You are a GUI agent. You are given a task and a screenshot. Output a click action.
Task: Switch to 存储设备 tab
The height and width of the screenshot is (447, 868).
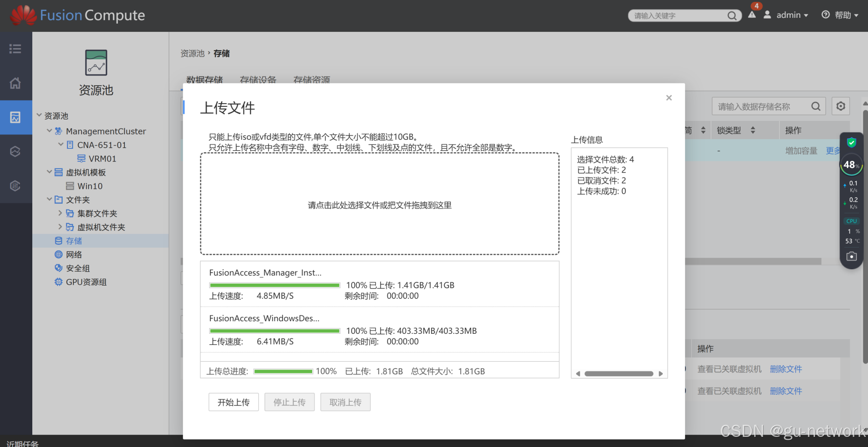[258, 79]
